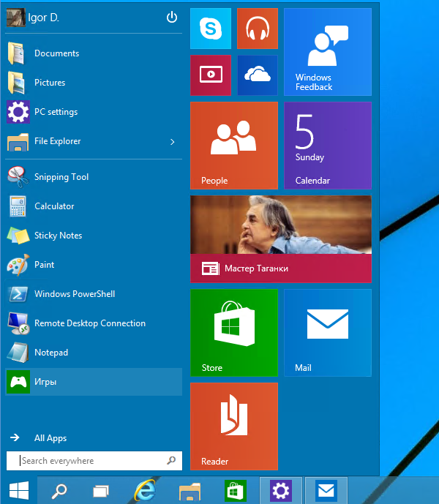Viewport: 439px width, 504px height.
Task: Click the Search everywhere input box
Action: [94, 461]
